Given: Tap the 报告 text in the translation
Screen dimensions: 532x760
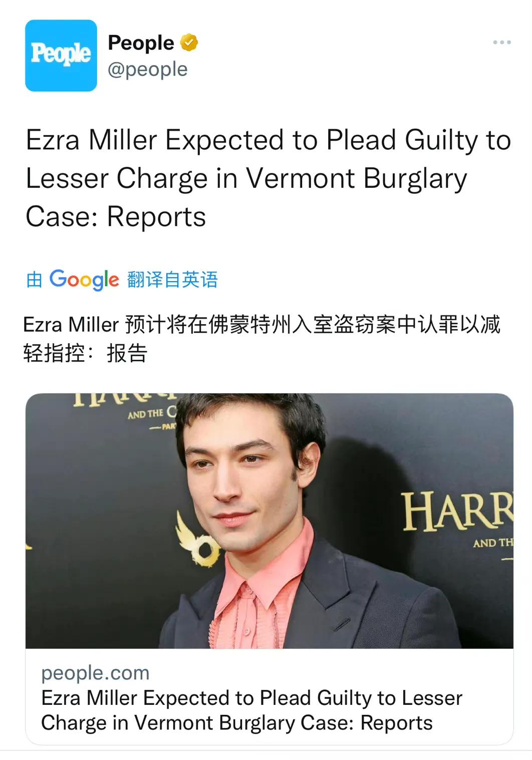Looking at the screenshot, I should coord(127,353).
